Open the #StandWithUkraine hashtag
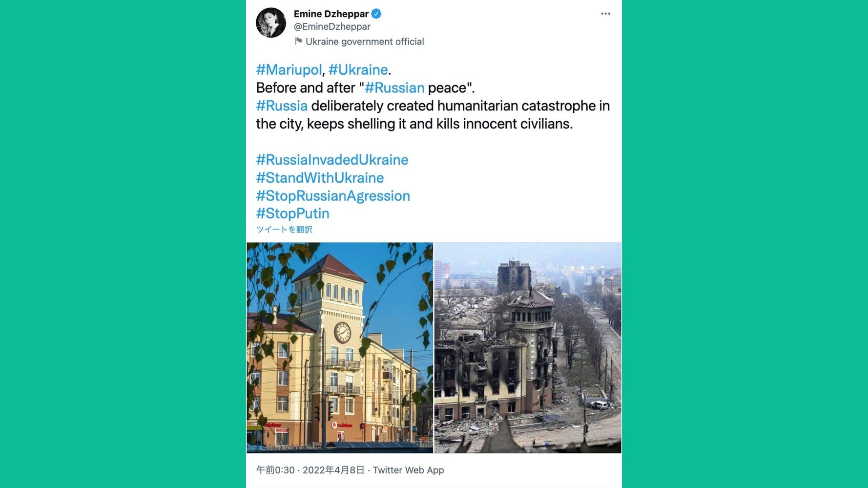This screenshot has width=868, height=488. coord(320,178)
